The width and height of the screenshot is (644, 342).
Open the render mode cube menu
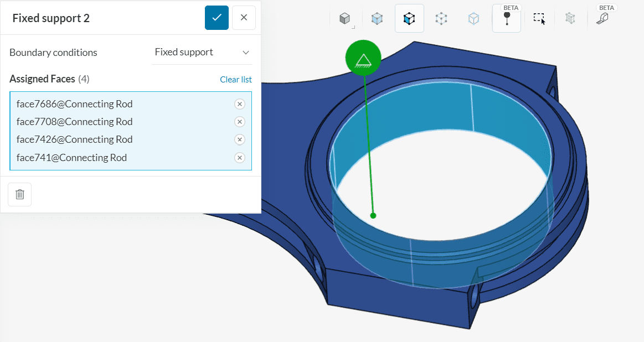(345, 19)
